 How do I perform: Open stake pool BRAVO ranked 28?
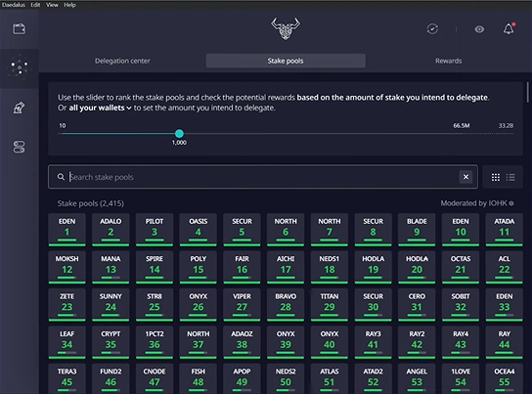pos(286,304)
